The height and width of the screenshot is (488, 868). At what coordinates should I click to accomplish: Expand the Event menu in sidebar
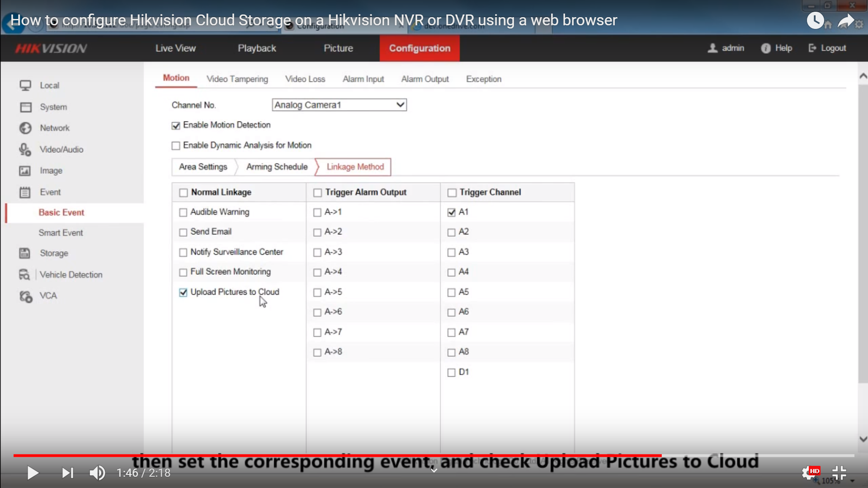[x=50, y=192]
